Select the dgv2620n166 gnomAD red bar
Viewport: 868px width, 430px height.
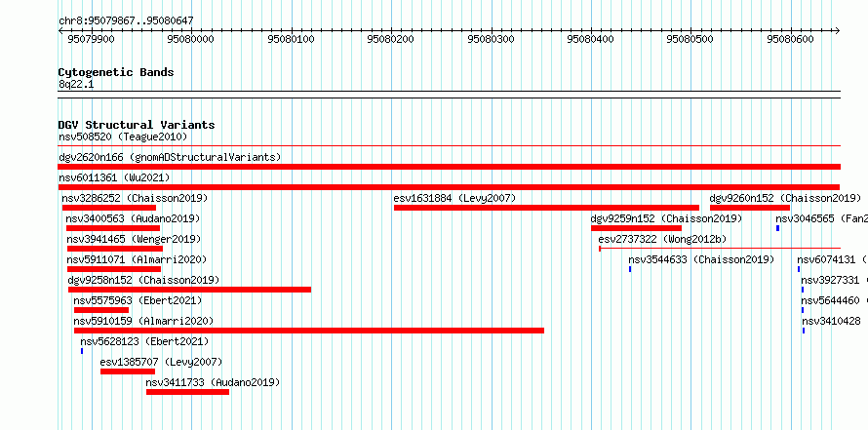[450, 167]
